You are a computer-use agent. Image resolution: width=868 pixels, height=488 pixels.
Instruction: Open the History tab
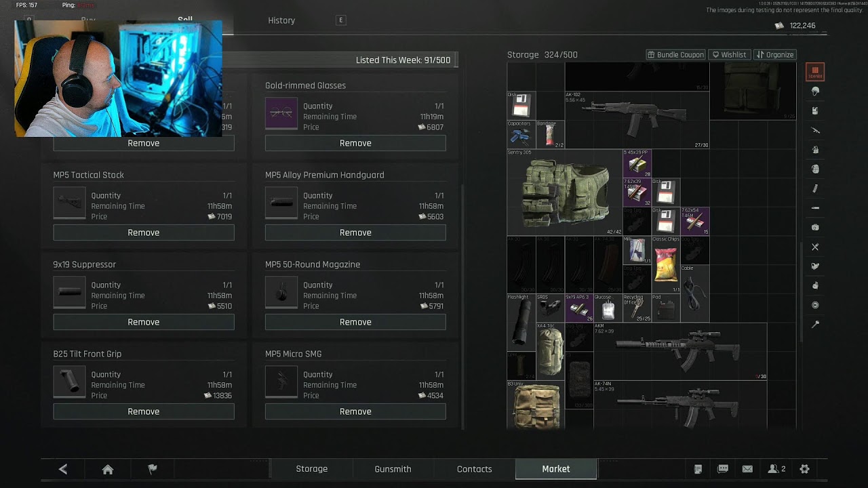tap(281, 20)
